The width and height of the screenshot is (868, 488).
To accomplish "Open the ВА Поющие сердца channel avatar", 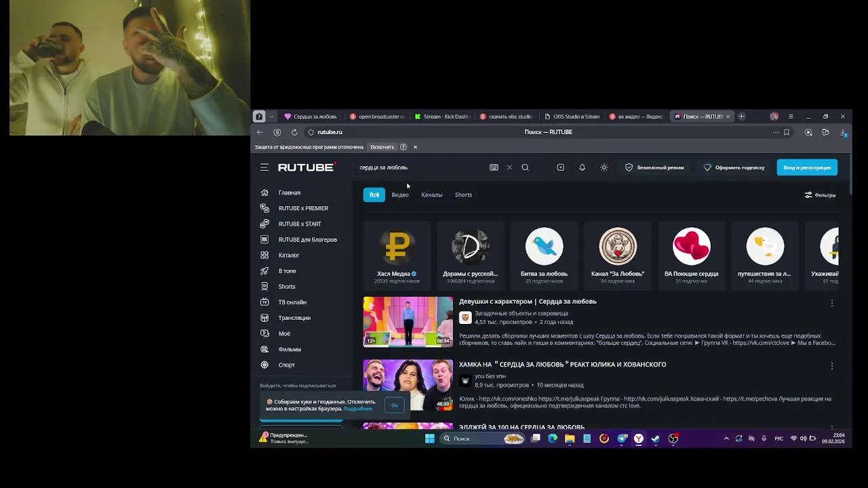I will [x=691, y=246].
